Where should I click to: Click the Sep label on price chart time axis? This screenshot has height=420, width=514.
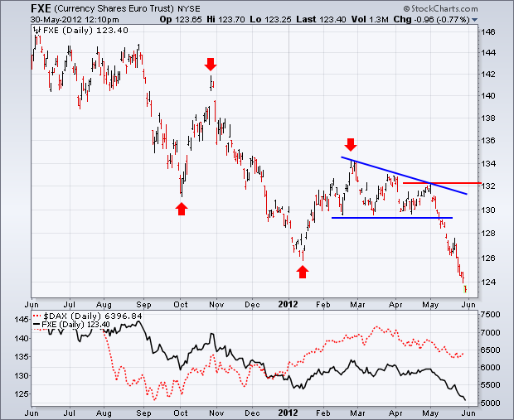click(143, 305)
